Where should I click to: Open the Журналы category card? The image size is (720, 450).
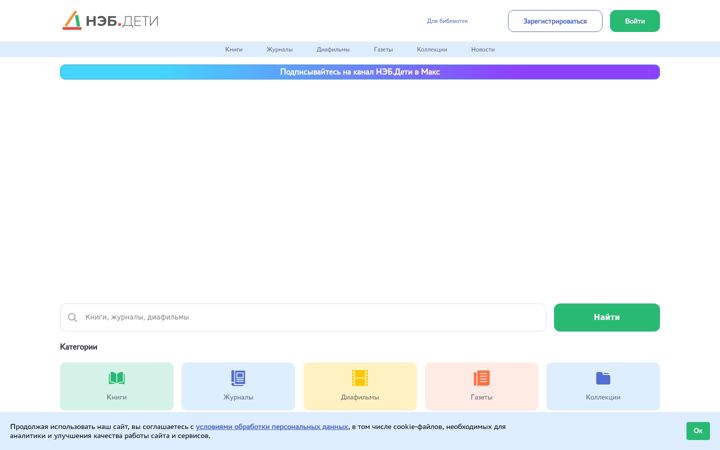238,386
